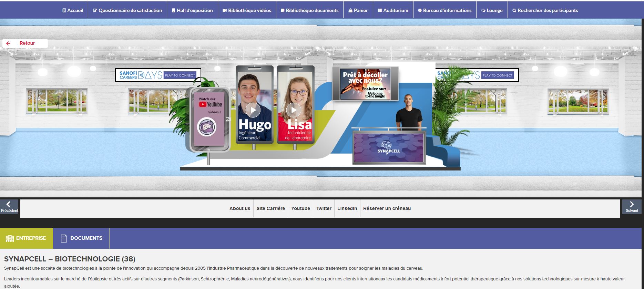
Task: Click the edit icon beside Questionnaire
Action: 95,10
